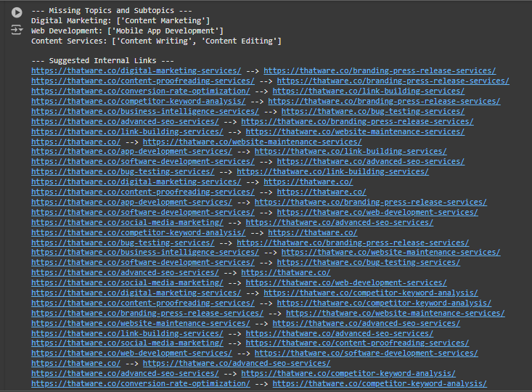Open web-development-services link after software-development-services

click(x=377, y=213)
